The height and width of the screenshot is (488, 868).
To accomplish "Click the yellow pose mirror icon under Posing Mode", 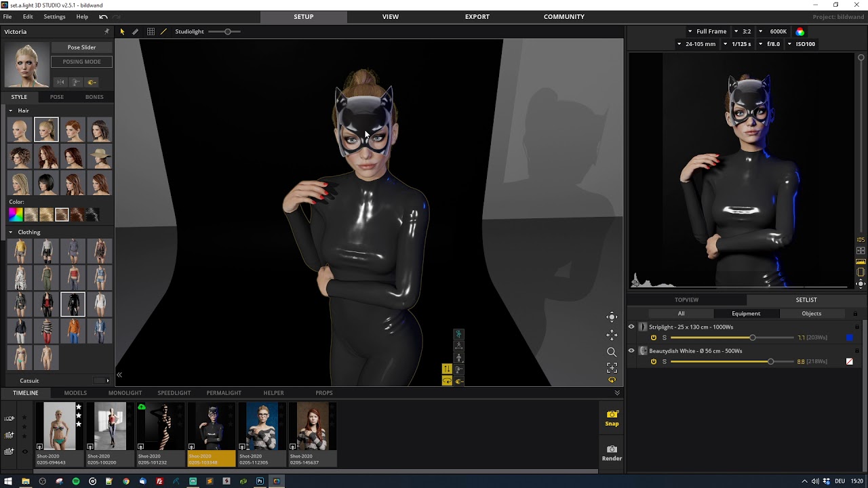I will pos(92,82).
